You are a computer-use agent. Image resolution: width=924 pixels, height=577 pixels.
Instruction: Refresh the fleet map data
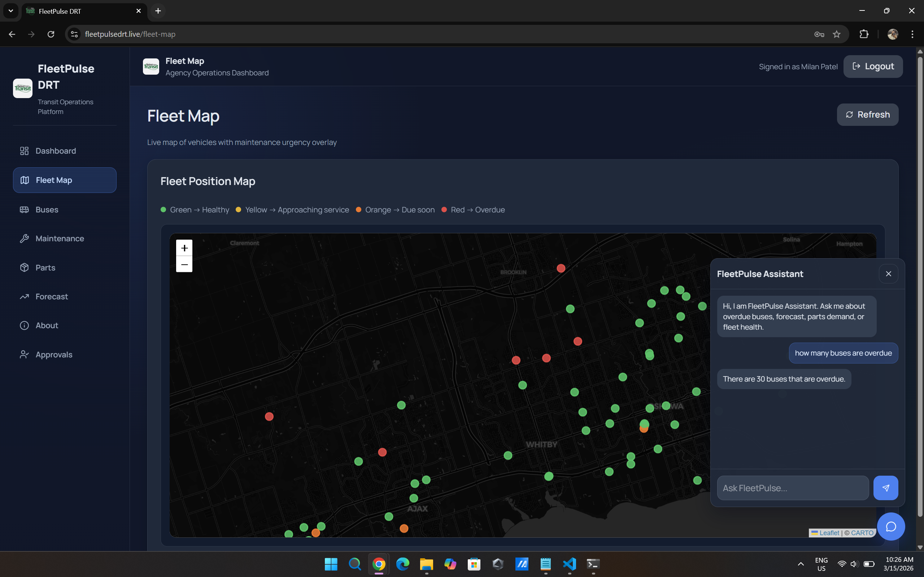(x=867, y=114)
